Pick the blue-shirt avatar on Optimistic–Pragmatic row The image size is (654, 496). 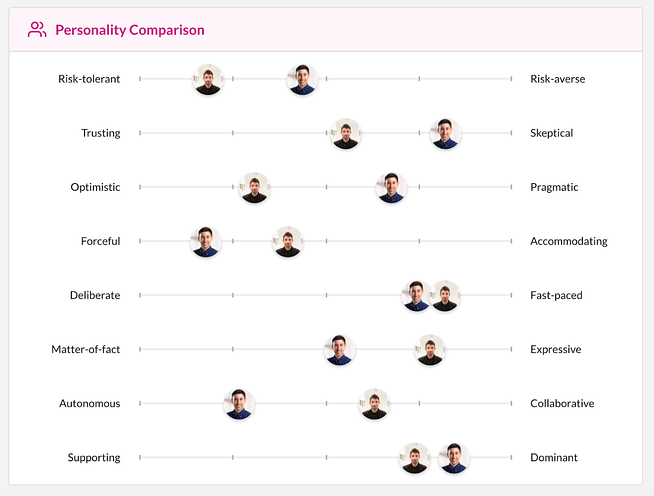[391, 187]
